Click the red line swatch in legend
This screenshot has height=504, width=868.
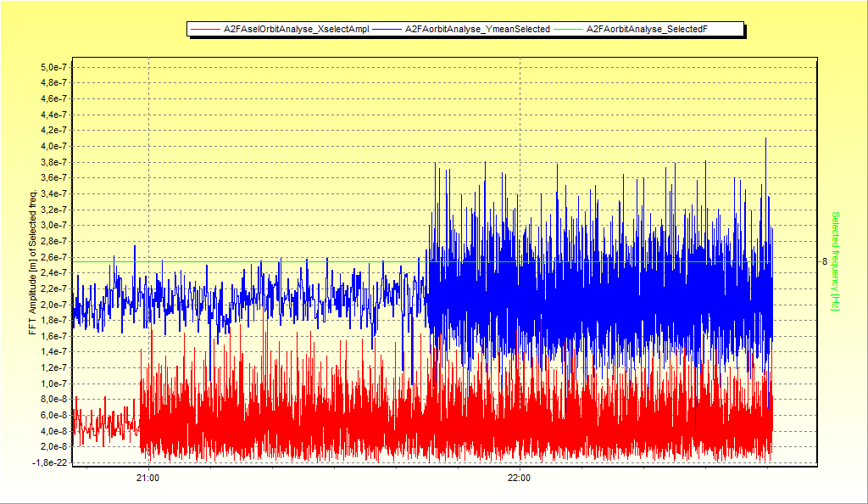tap(206, 30)
